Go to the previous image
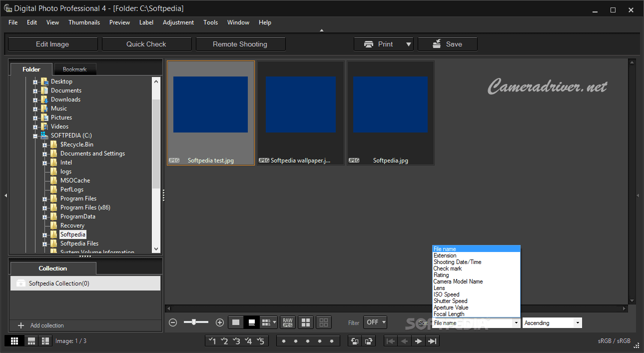Image resolution: width=644 pixels, height=353 pixels. pyautogui.click(x=405, y=341)
